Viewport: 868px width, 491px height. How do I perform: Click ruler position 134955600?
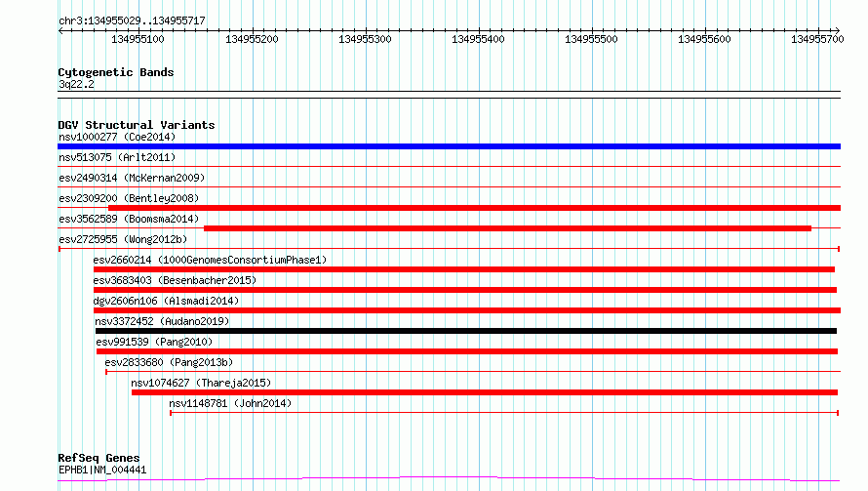705,39
